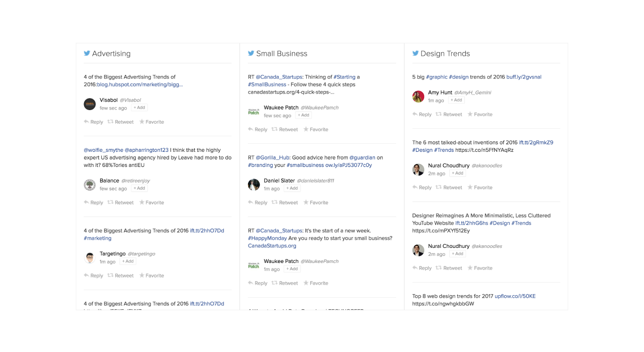The image size is (644, 352).
Task: Retweet Waukee Patch's #HappyMonday tweet
Action: 285,283
